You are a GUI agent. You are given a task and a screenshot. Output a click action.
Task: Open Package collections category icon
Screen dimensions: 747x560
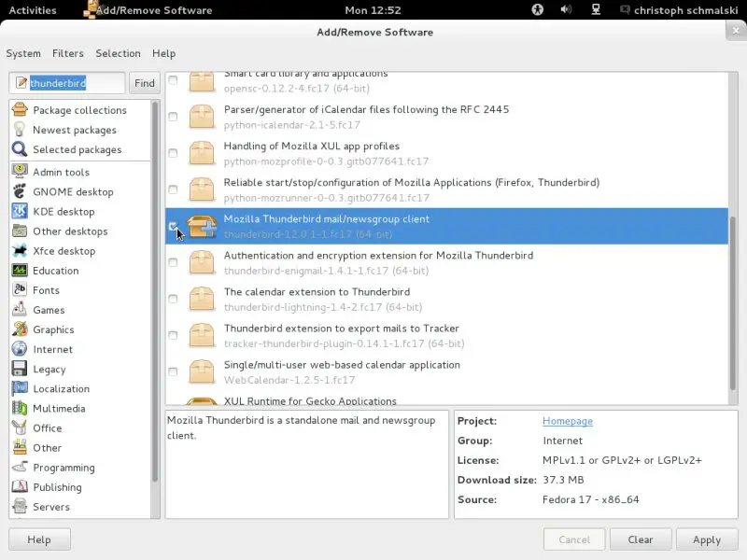coord(20,110)
